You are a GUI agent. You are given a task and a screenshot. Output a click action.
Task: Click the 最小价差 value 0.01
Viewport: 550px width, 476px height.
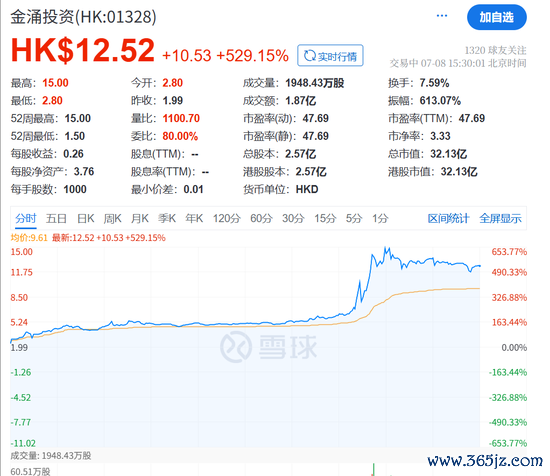pos(193,189)
